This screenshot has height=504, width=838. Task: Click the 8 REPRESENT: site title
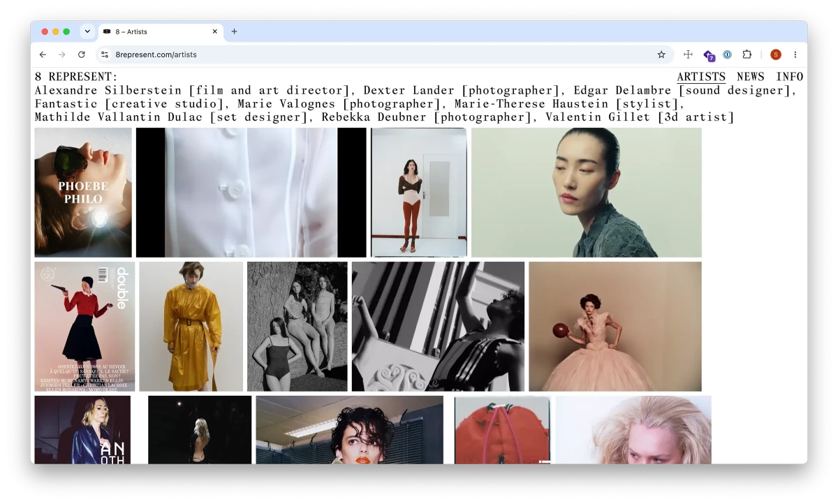[76, 77]
